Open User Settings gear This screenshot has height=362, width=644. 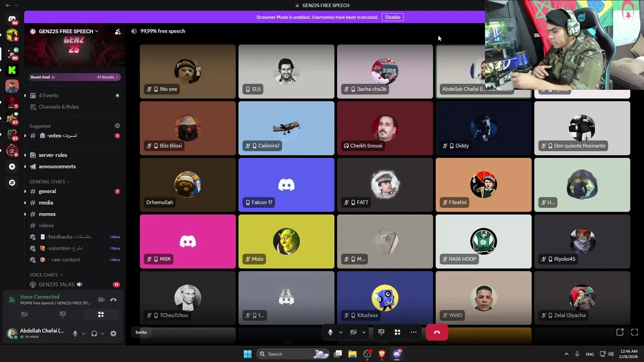pyautogui.click(x=113, y=333)
